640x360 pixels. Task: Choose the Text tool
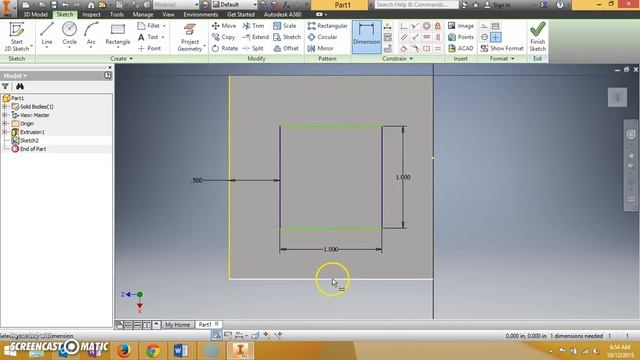click(x=149, y=37)
